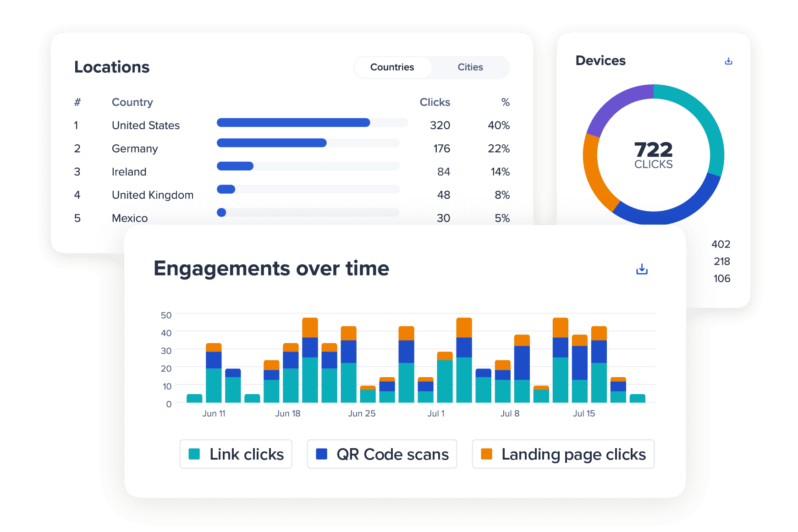
Task: Click the 106 device count value
Action: coord(722,279)
